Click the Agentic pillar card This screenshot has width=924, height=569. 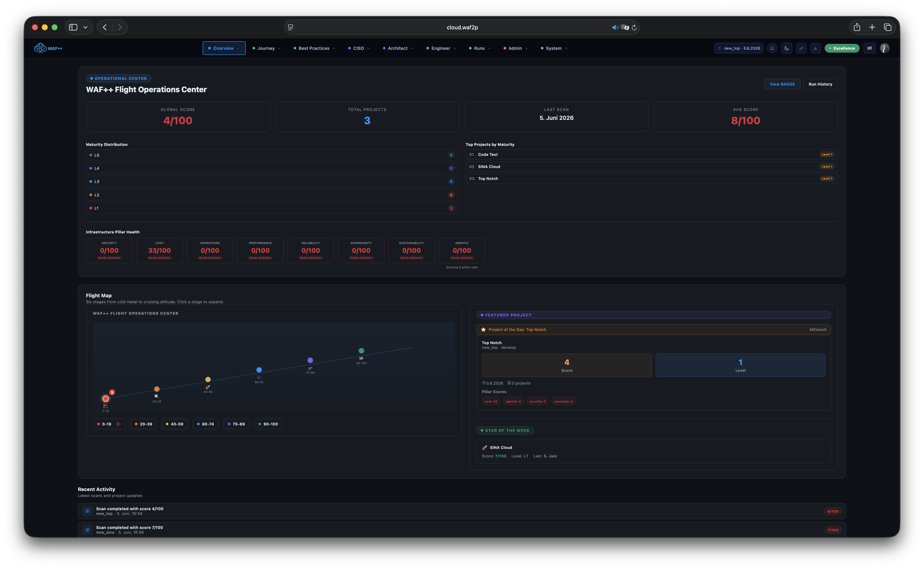[462, 251]
